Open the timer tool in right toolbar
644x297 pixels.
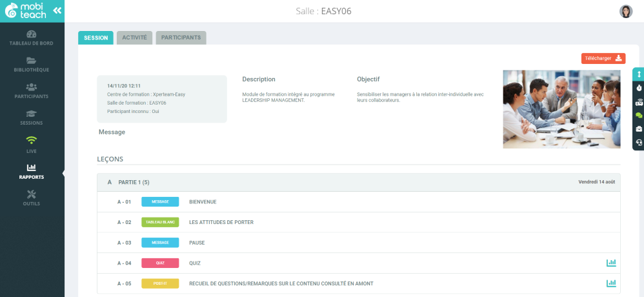[639, 88]
